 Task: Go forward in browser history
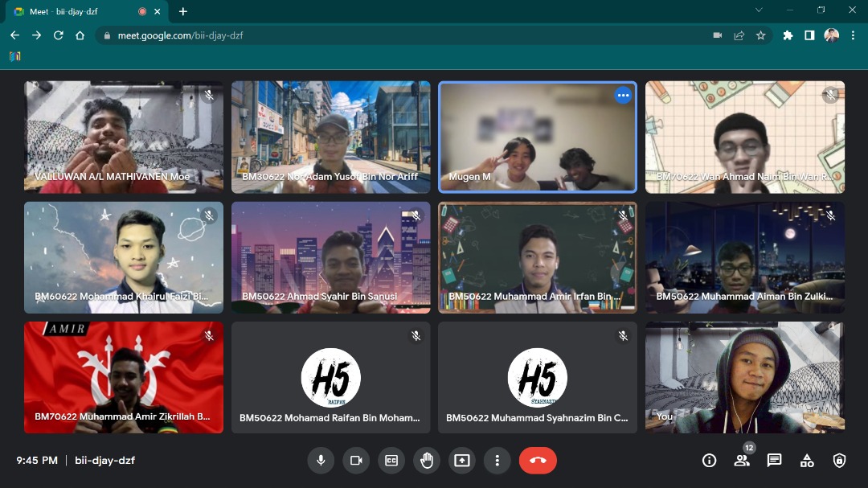36,35
